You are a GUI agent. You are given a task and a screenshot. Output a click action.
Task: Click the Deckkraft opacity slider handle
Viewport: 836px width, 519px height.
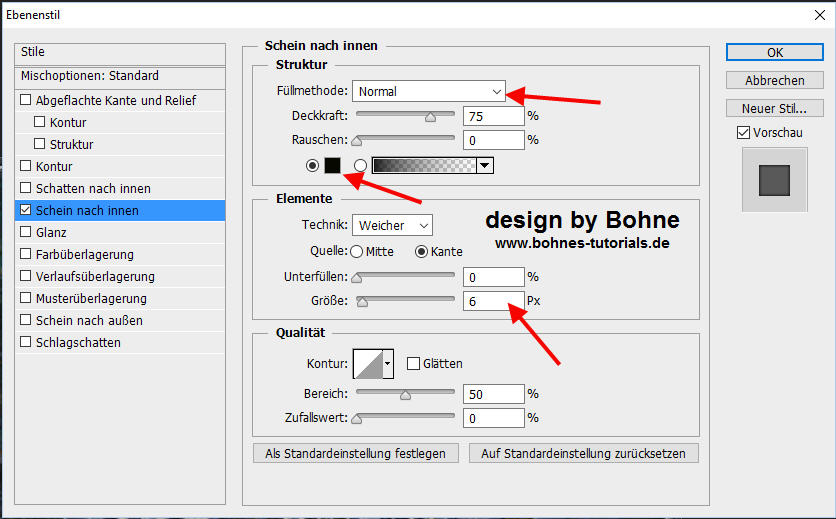(x=430, y=116)
